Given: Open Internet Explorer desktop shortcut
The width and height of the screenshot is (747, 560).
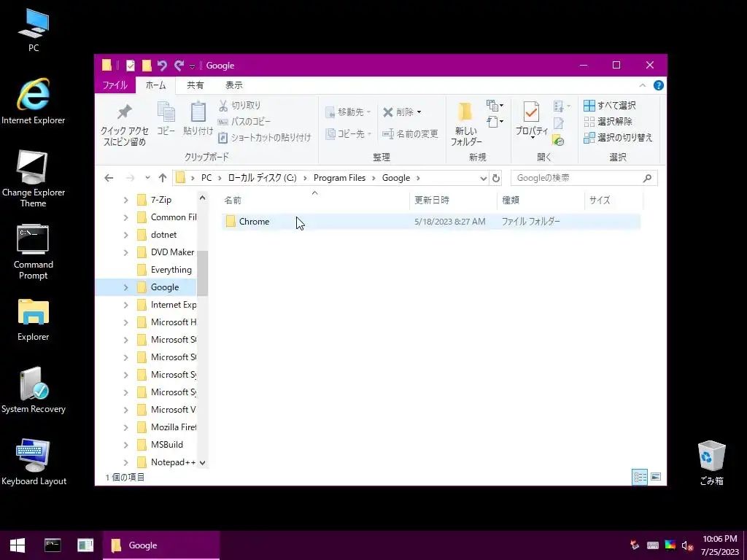Looking at the screenshot, I should tap(34, 101).
